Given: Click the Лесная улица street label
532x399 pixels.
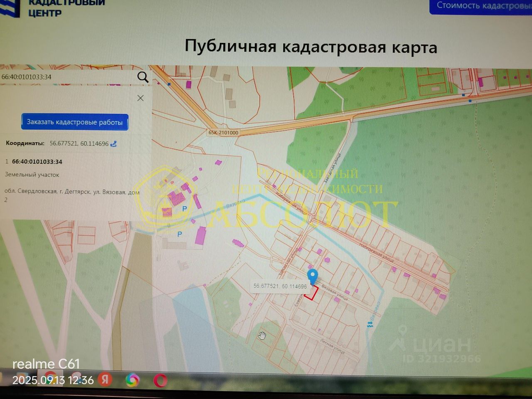Looking at the screenshot, I should point(332,346).
